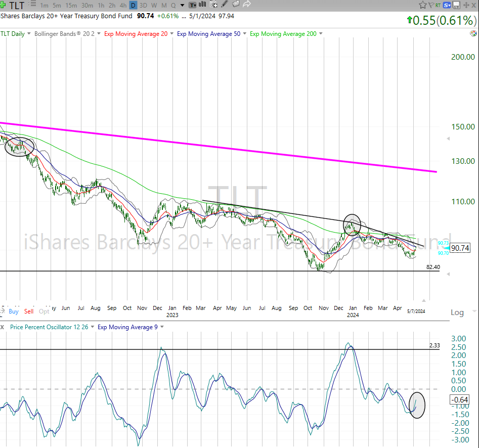Open the notes/clipboard tool on the toolbar
The width and height of the screenshot is (479, 448).
pyautogui.click(x=235, y=4)
